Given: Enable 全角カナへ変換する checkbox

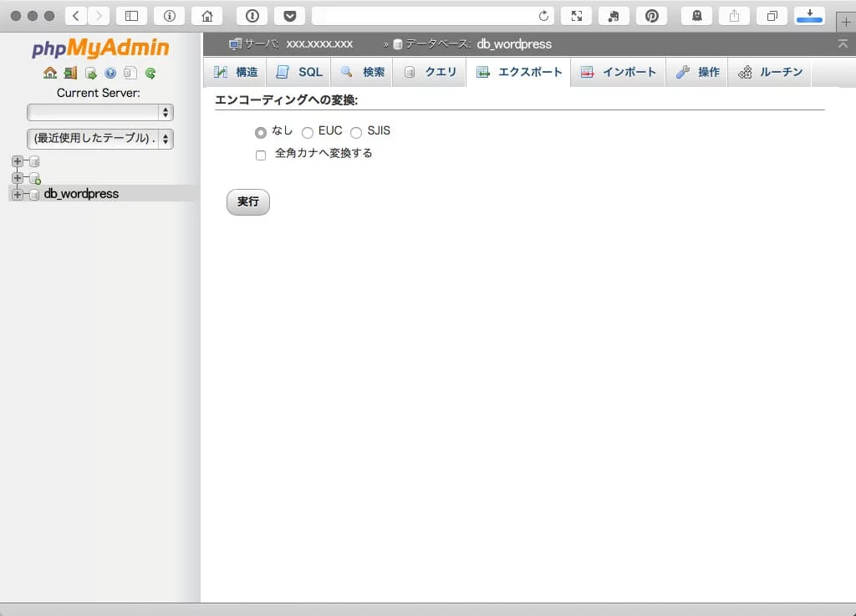Looking at the screenshot, I should click(261, 155).
